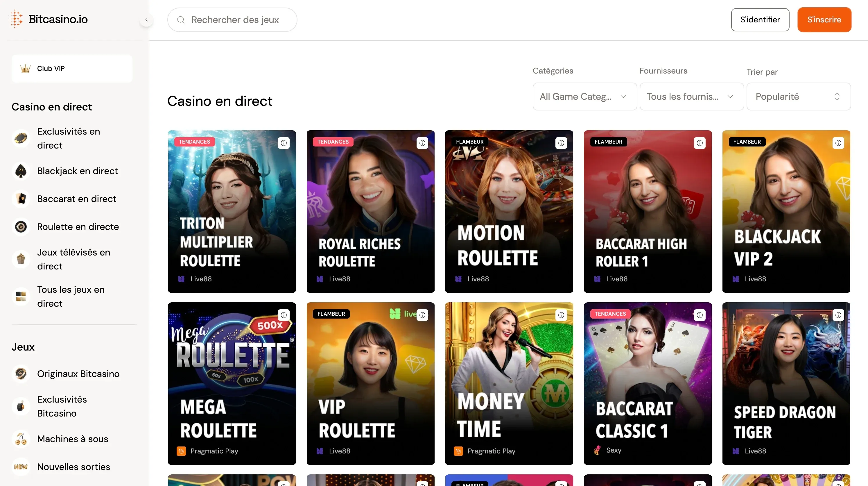
Task: Open the Popularité sort dropdown
Action: coord(798,97)
